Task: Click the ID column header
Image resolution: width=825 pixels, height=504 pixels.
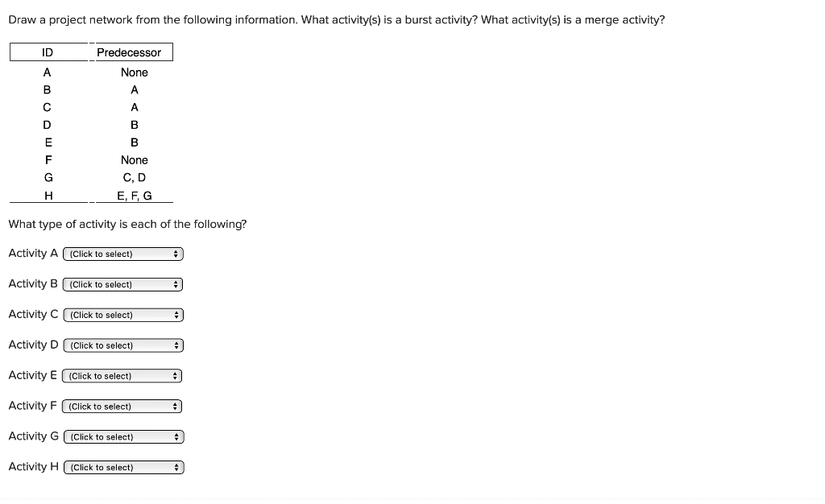Action: [x=48, y=52]
